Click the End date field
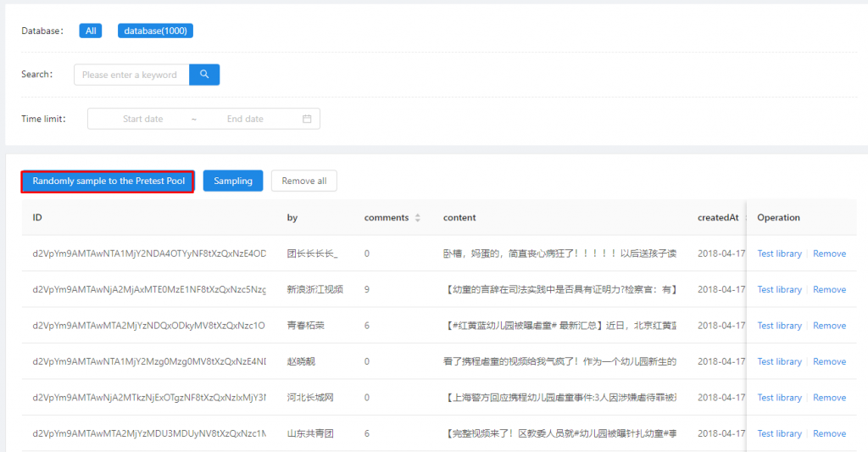 tap(245, 119)
